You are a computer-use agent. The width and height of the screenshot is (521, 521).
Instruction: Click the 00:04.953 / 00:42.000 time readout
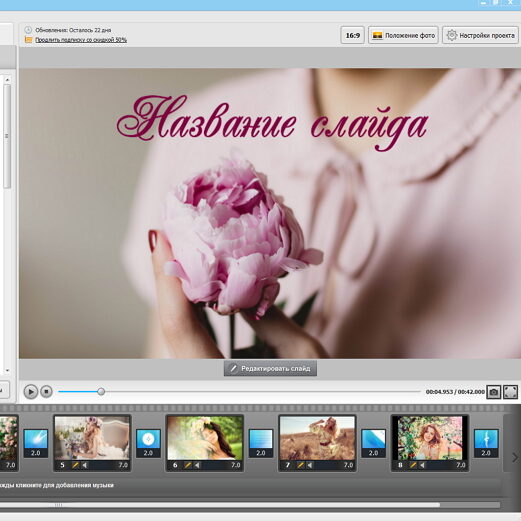455,392
